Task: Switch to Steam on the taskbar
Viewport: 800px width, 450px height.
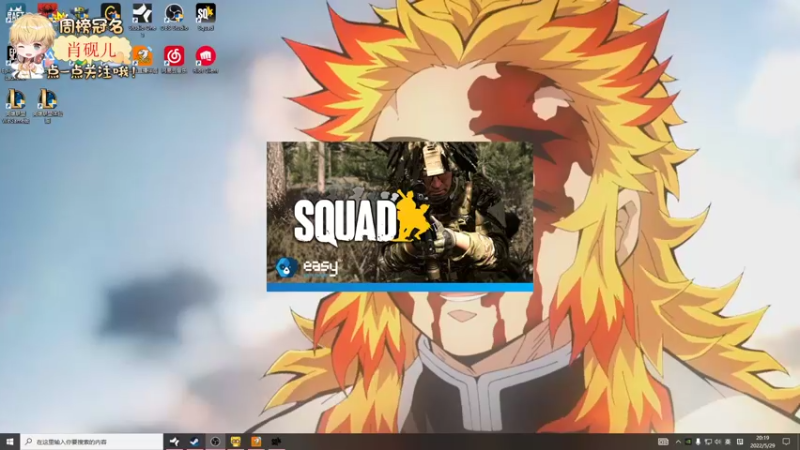Action: click(x=195, y=442)
